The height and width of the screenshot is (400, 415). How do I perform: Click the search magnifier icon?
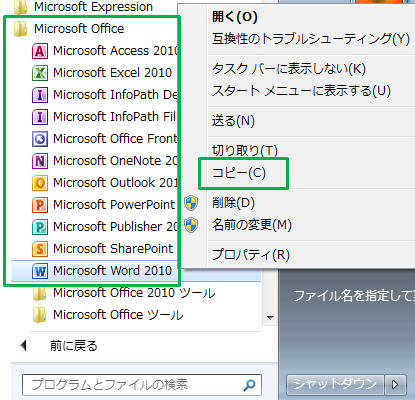(250, 385)
